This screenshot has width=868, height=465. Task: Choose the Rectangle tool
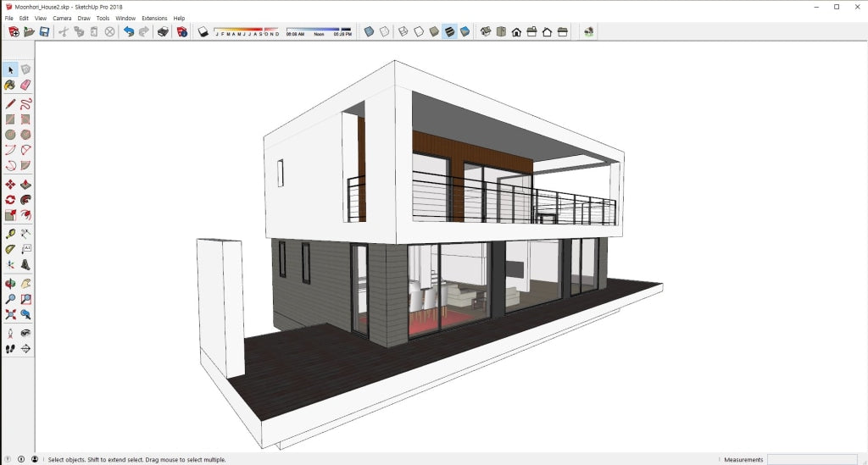pos(10,119)
